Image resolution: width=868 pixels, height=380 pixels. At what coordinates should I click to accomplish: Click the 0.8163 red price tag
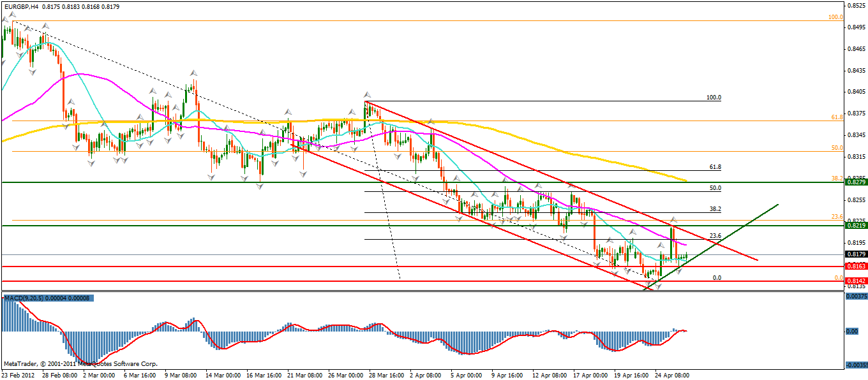[x=855, y=265]
